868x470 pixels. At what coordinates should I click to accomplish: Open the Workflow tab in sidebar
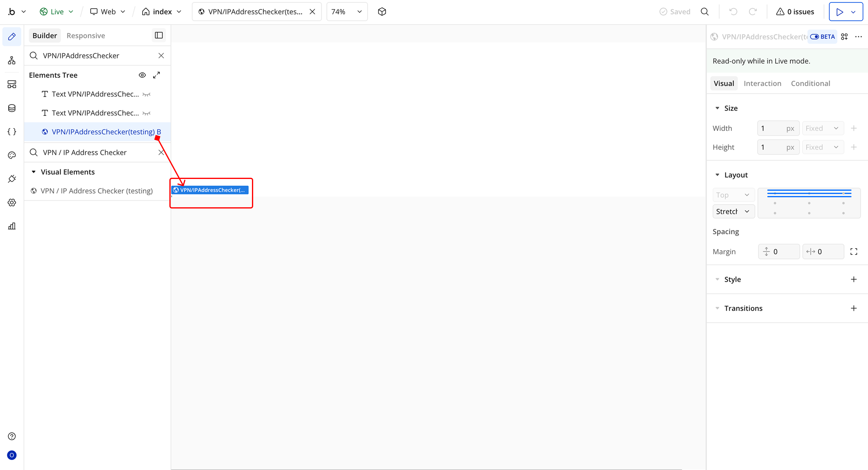(12, 61)
